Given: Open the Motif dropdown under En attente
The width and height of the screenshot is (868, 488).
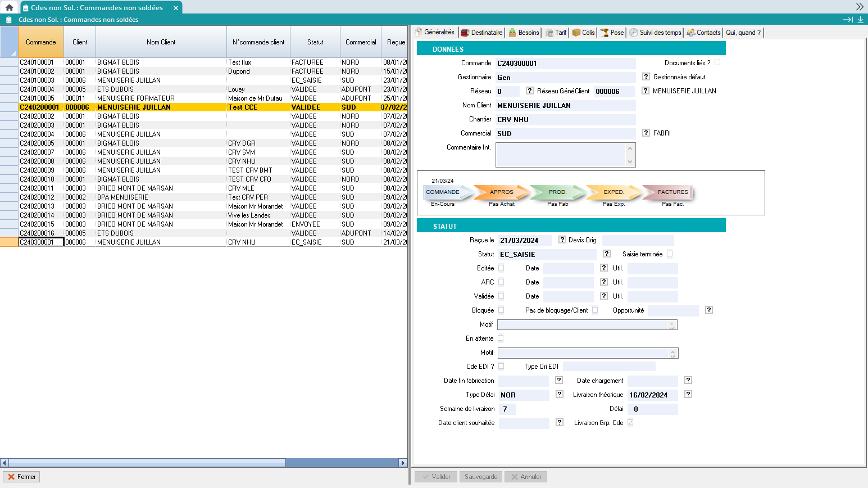Looking at the screenshot, I should (x=672, y=353).
